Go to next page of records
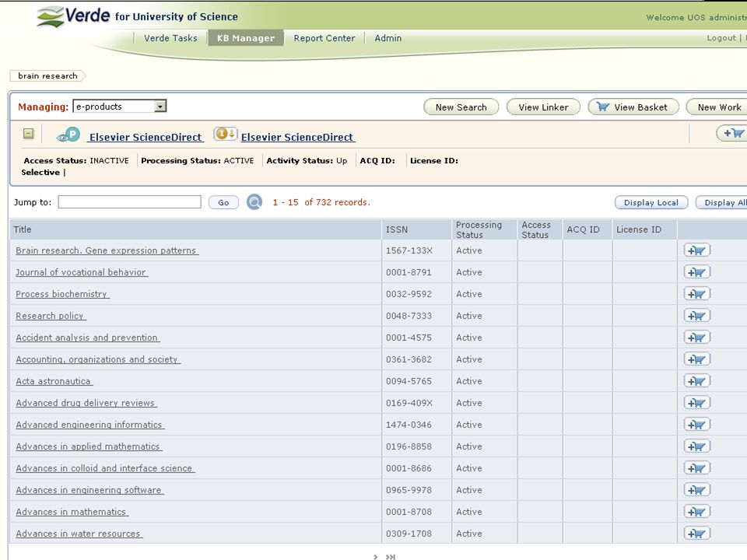747x560 pixels. click(x=375, y=557)
